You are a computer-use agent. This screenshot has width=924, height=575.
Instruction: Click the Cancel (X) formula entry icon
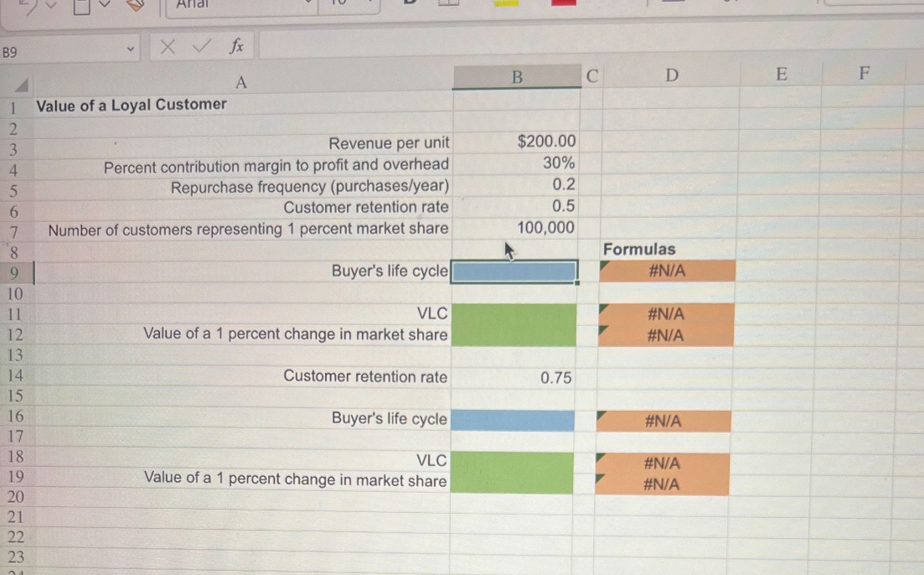pos(168,47)
